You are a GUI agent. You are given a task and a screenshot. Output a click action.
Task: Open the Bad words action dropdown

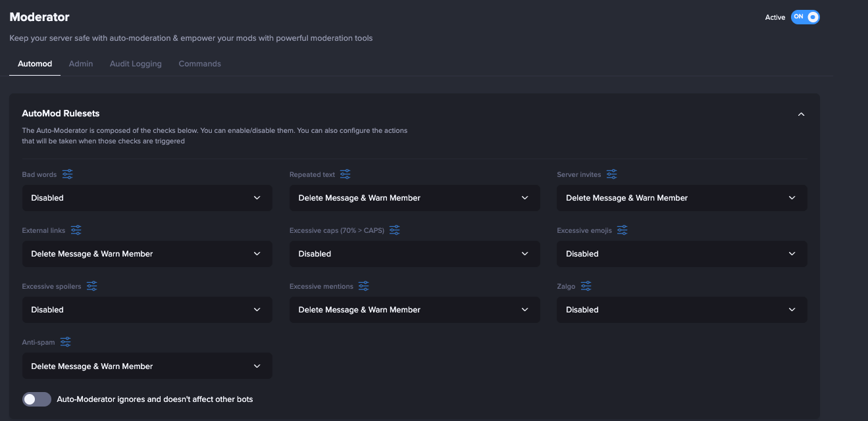point(147,198)
